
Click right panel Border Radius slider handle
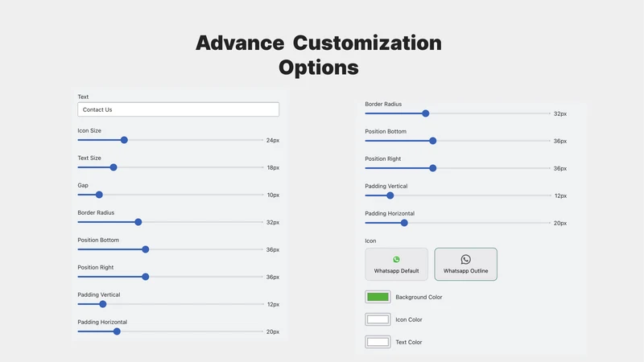pyautogui.click(x=426, y=113)
